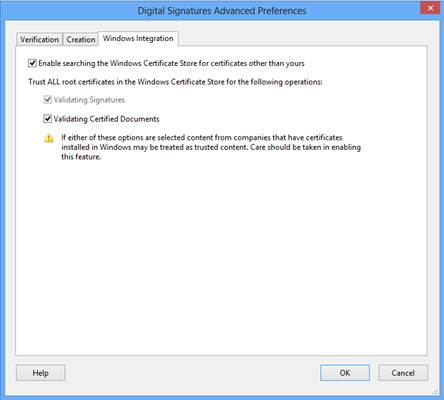444x400 pixels.
Task: Toggle the Enable searching Windows Certificate Store checkbox
Action: coord(32,63)
